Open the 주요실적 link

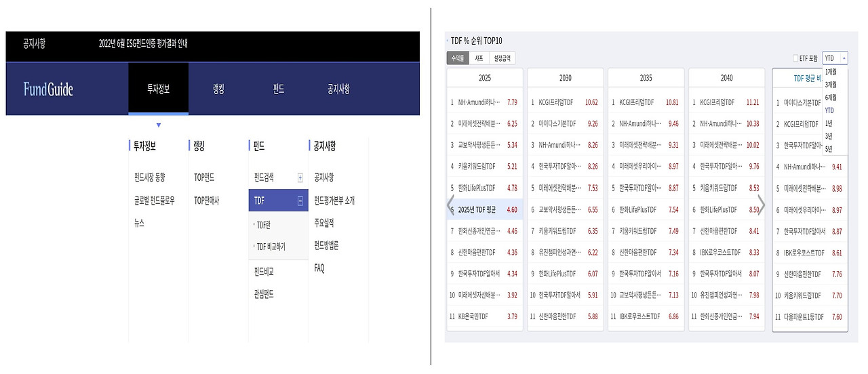324,223
